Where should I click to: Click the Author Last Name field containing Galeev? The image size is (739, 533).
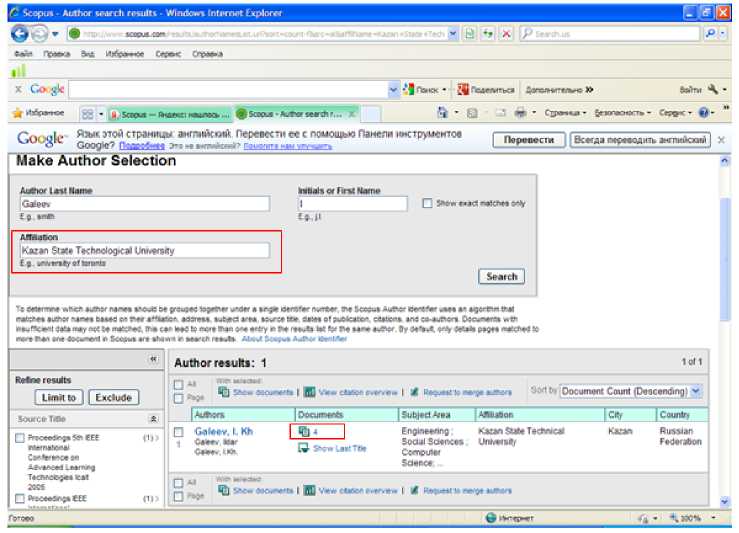(145, 204)
